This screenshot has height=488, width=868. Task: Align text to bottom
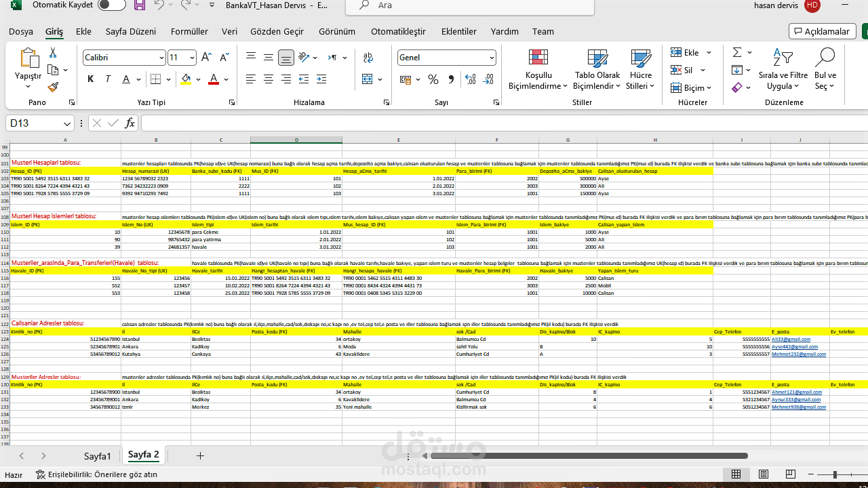[286, 58]
